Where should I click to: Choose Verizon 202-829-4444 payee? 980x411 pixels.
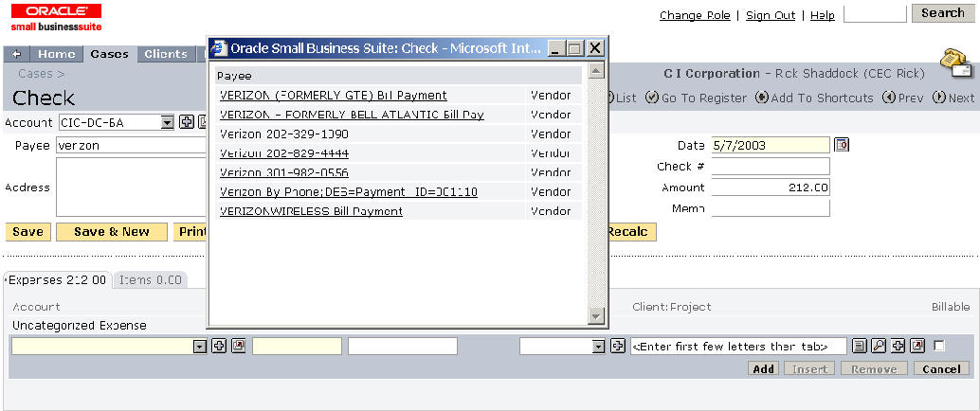click(x=284, y=153)
